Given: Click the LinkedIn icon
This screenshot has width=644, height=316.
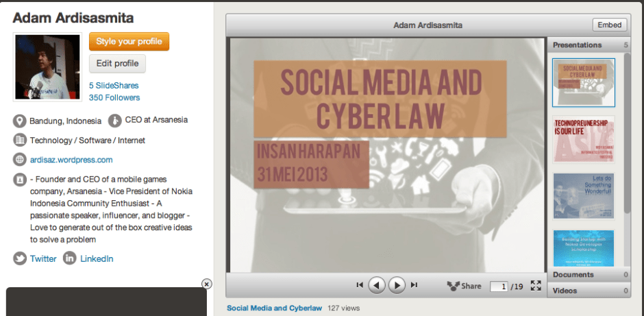Looking at the screenshot, I should coord(70,258).
